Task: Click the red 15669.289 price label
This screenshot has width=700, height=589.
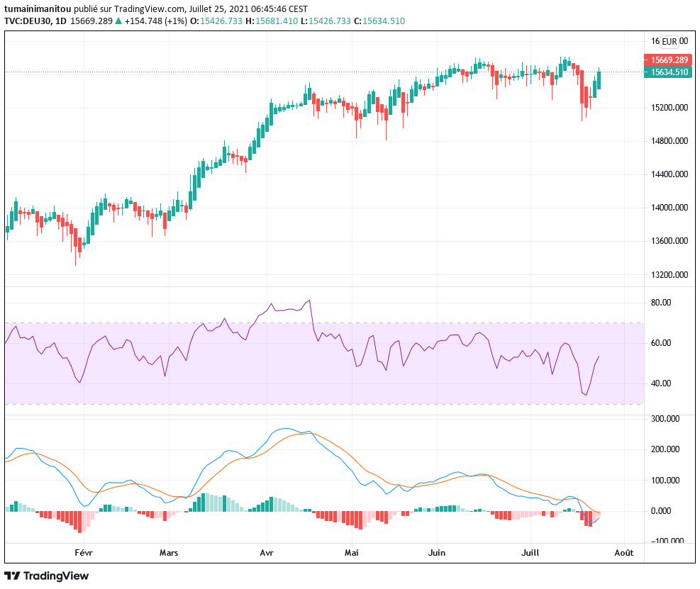Action: click(x=668, y=60)
